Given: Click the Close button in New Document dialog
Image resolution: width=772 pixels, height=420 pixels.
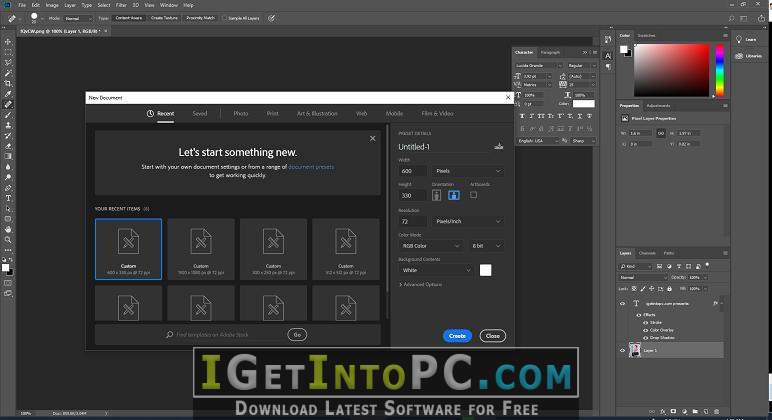Looking at the screenshot, I should [x=493, y=336].
